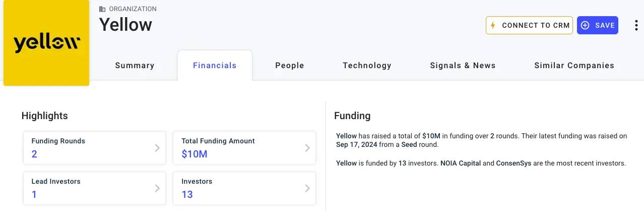This screenshot has height=211, width=644.
Task: Expand the Funding Rounds card chevron
Action: (x=157, y=148)
